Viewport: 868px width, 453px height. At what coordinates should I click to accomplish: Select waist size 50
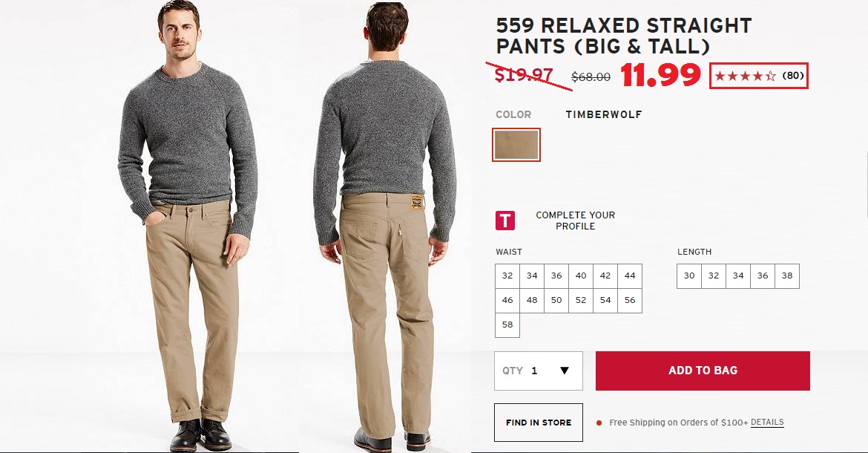[x=556, y=300]
